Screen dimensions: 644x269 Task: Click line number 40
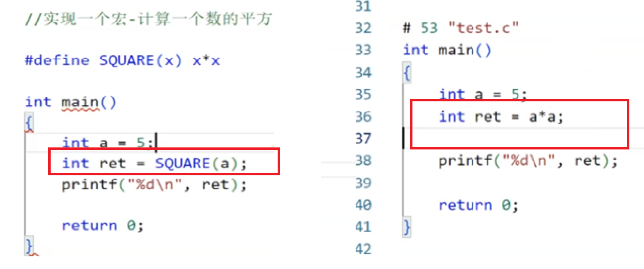click(363, 205)
